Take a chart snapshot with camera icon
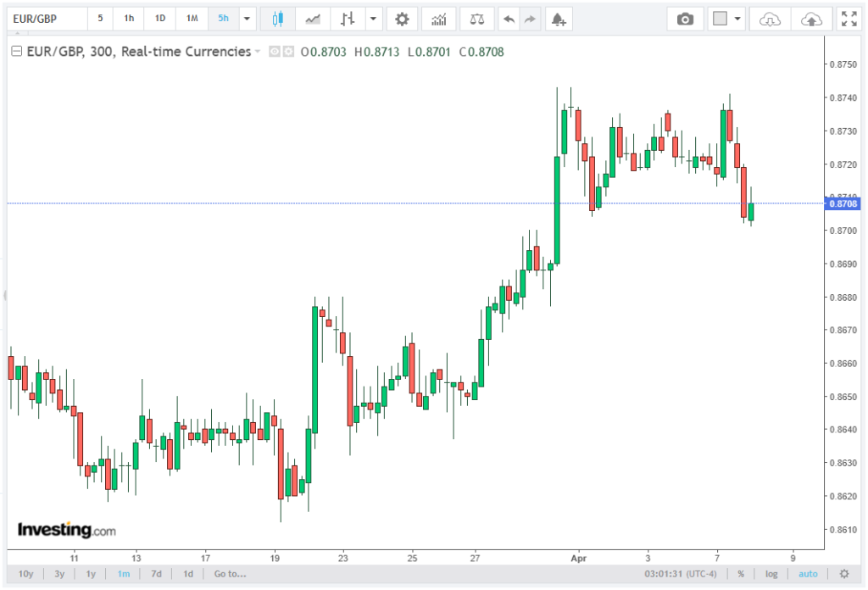 point(685,19)
